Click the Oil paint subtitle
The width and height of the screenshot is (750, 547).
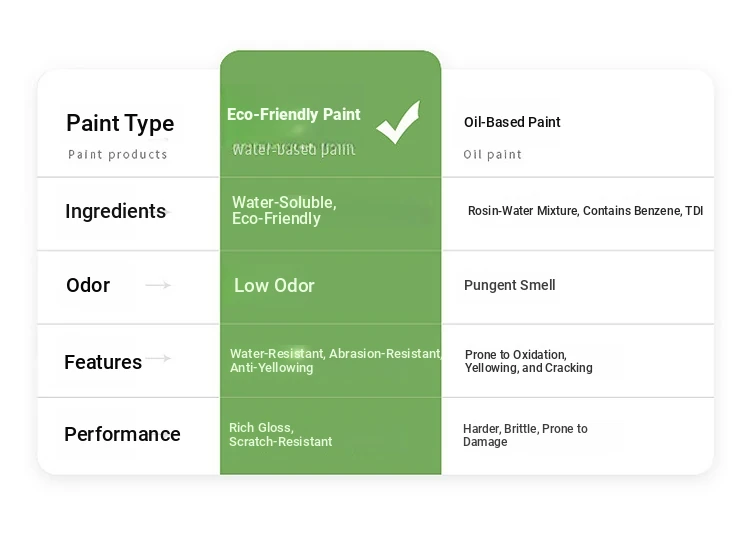[x=492, y=154]
